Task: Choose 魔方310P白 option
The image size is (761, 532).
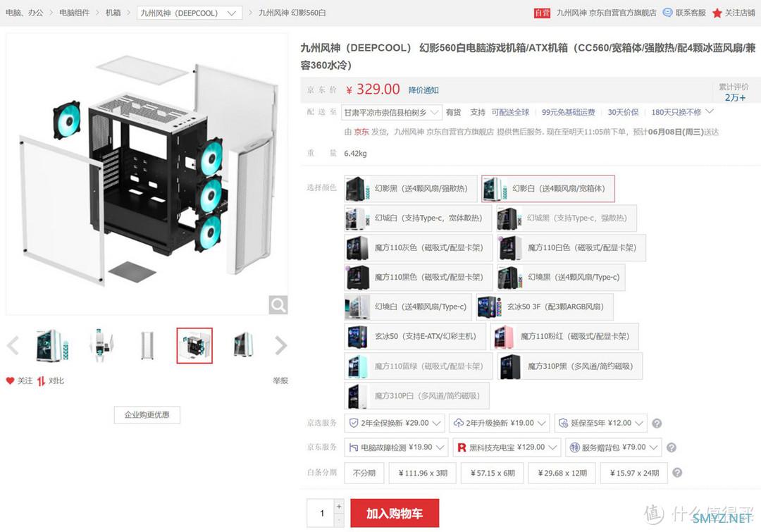Action: click(416, 395)
